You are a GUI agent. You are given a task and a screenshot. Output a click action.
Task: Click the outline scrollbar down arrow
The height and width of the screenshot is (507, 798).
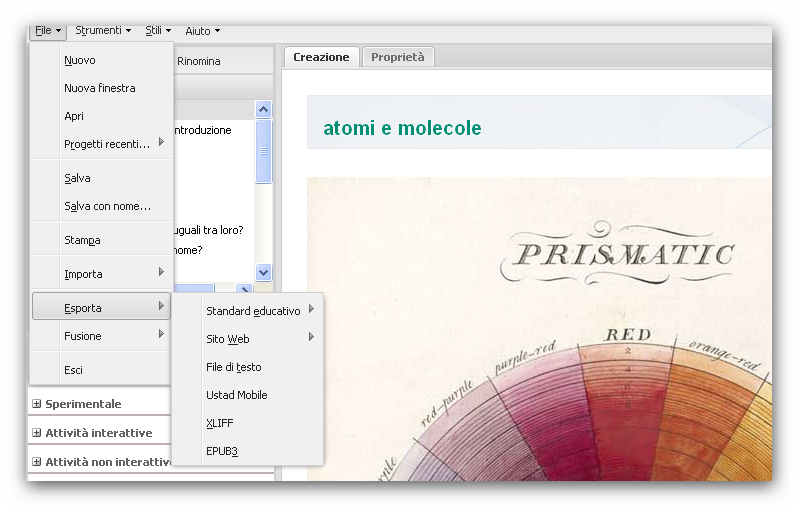tap(263, 272)
